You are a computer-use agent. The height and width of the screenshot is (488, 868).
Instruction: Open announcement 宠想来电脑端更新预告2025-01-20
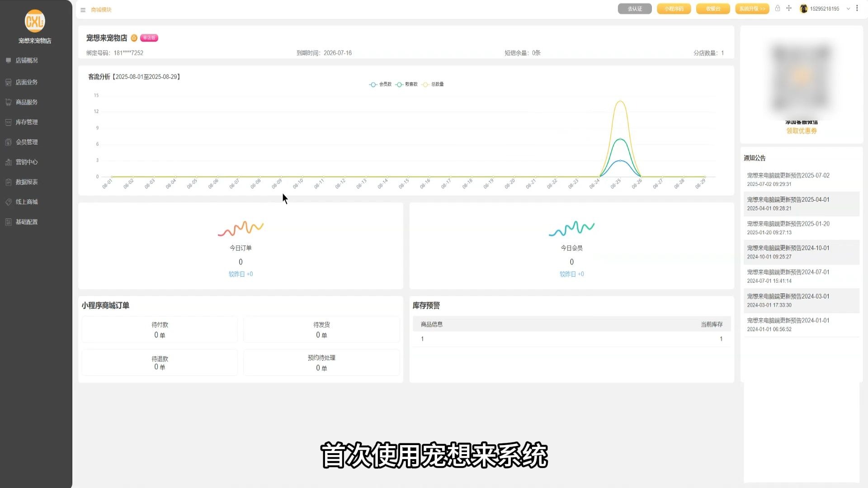pyautogui.click(x=801, y=228)
